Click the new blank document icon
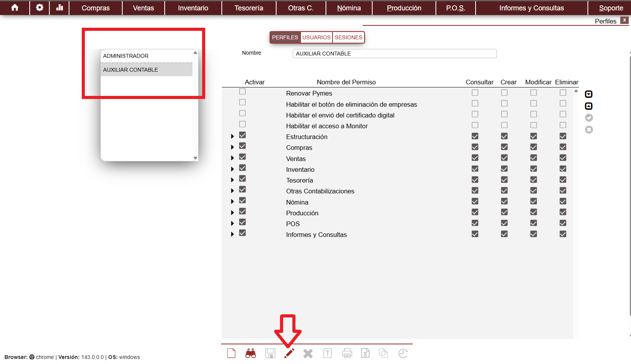The height and width of the screenshot is (364, 631). pyautogui.click(x=231, y=353)
